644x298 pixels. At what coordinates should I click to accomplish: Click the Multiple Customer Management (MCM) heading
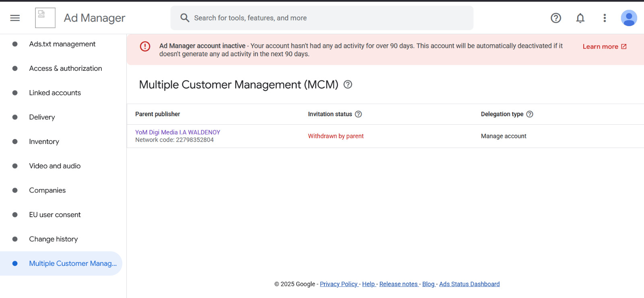[x=239, y=85]
